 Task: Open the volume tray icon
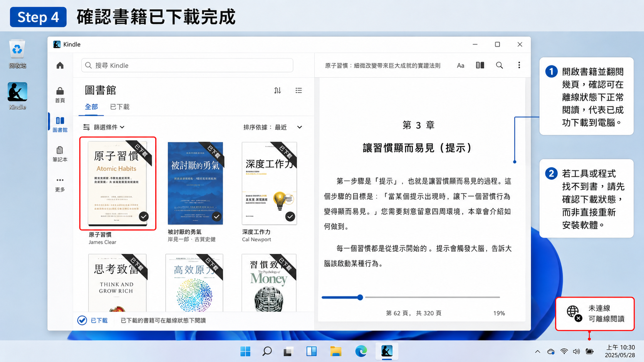pos(577,351)
